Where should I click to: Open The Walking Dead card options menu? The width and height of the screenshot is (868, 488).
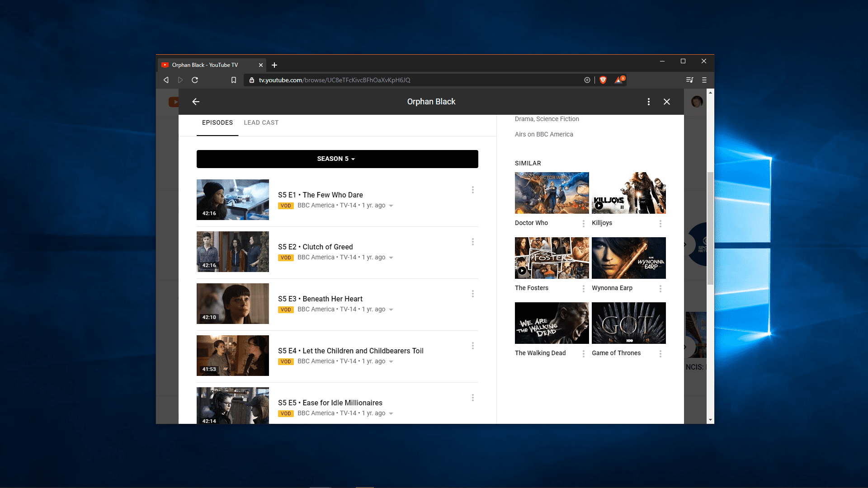pyautogui.click(x=584, y=354)
